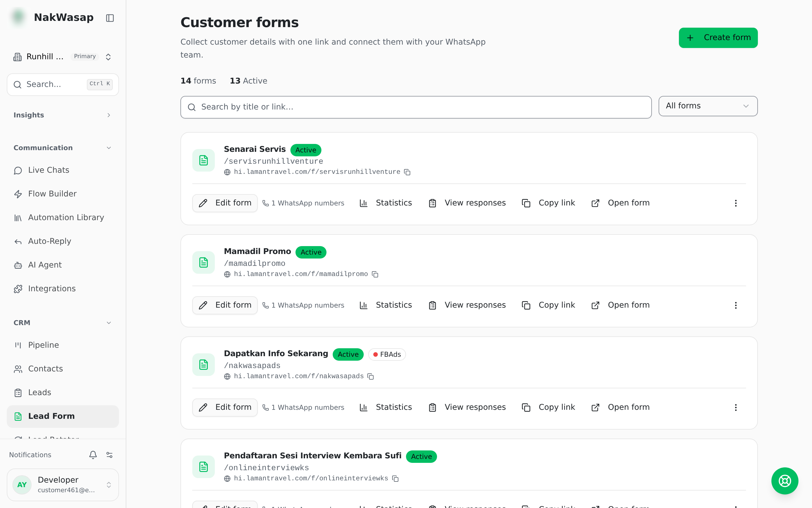The image size is (812, 508).
Task: View Statistics for Senarai Servis
Action: (385, 203)
